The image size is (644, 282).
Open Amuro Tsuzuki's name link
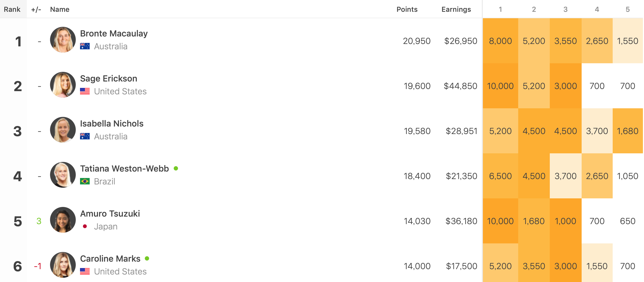(110, 214)
